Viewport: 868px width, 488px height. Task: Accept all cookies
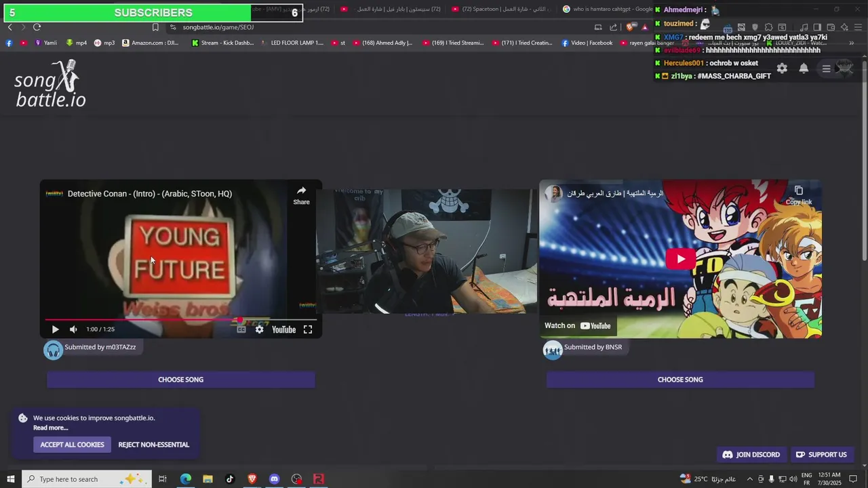pyautogui.click(x=72, y=445)
